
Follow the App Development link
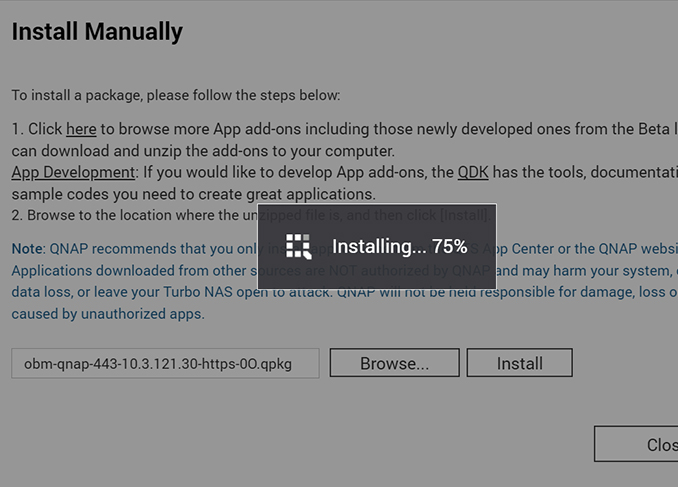[x=73, y=172]
